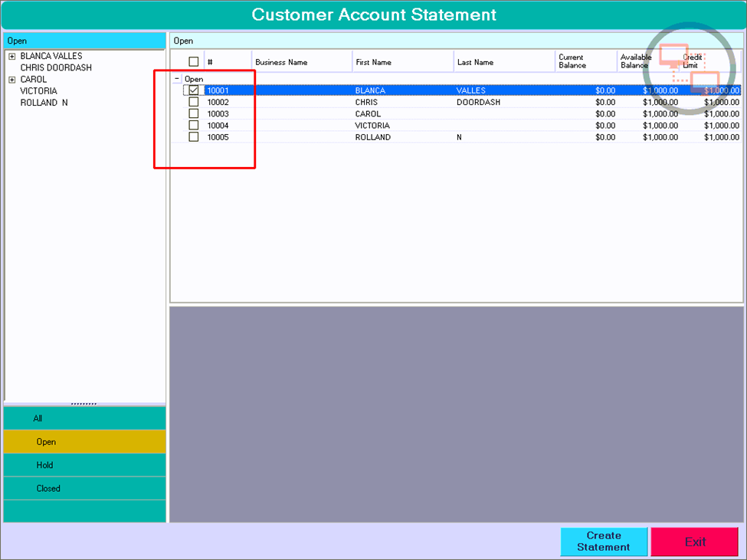Select CAROL in the customer tree
This screenshot has height=560, width=747.
point(34,80)
